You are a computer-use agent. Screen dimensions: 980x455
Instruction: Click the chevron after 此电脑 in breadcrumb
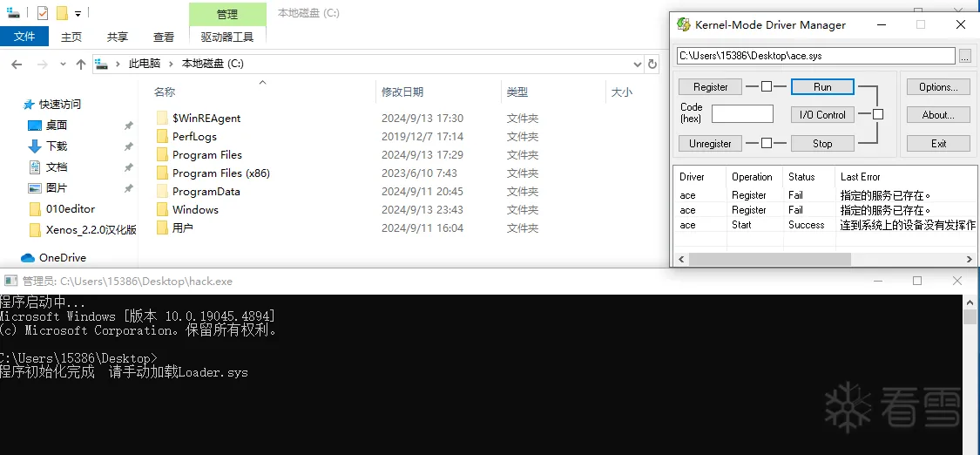click(x=172, y=64)
